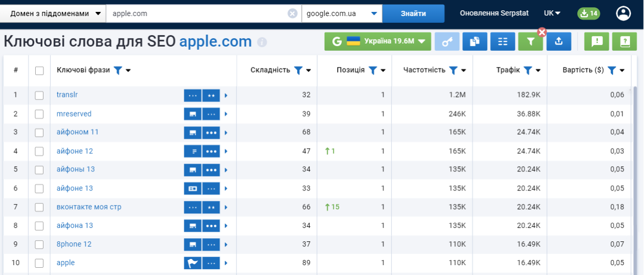
Task: Click the filter funnel in the Трафік column
Action: pyautogui.click(x=528, y=70)
